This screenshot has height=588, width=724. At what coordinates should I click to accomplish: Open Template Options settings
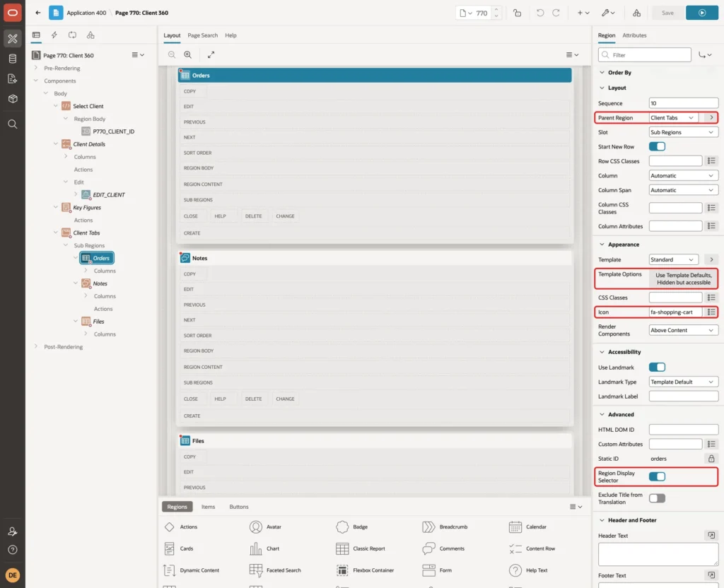pyautogui.click(x=684, y=278)
